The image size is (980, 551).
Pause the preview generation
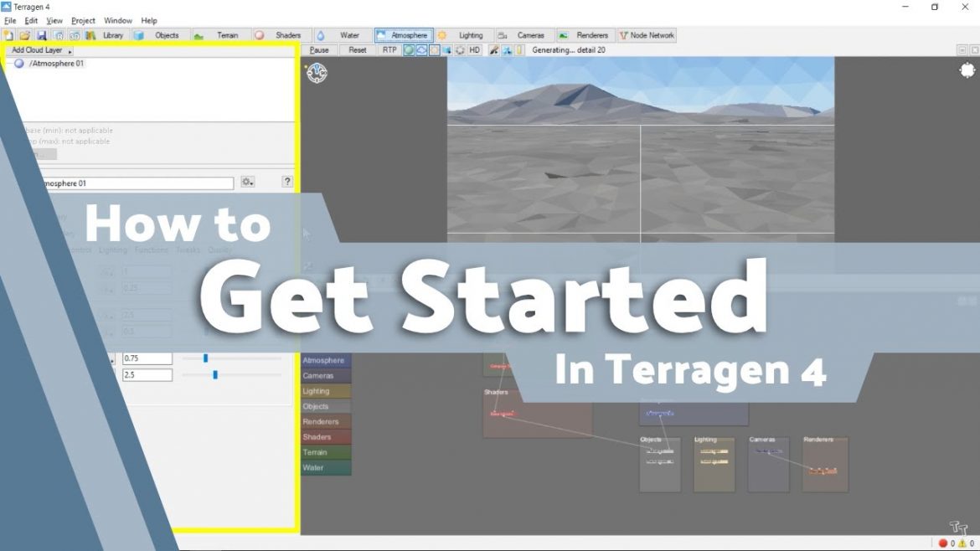pyautogui.click(x=319, y=50)
